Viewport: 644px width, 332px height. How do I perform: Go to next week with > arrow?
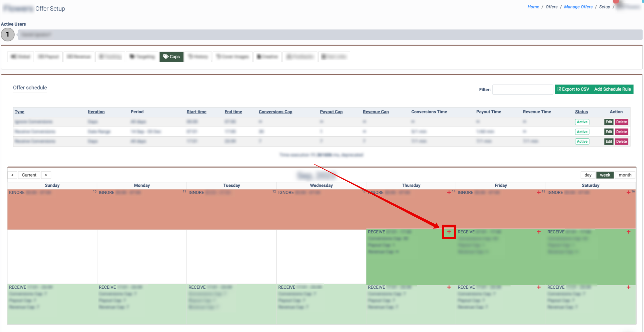(x=46, y=175)
